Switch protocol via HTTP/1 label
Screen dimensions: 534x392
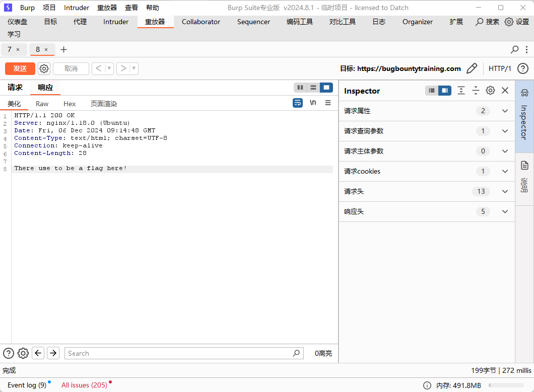click(500, 69)
